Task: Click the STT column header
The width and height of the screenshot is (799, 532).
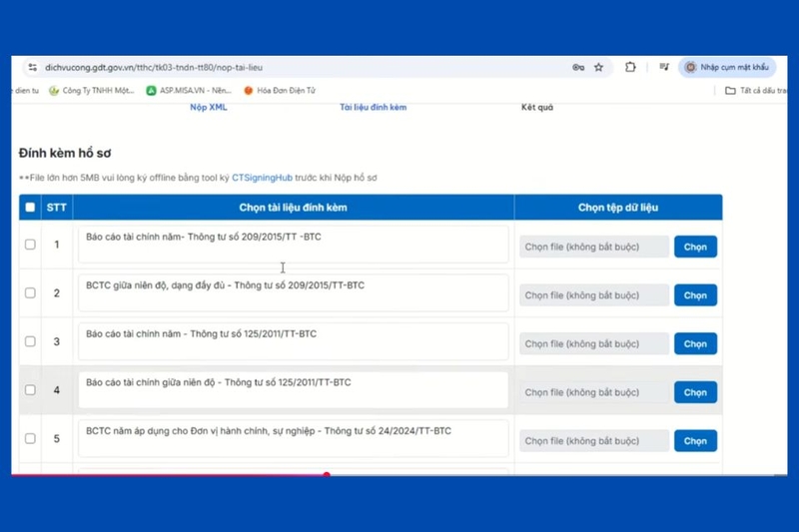Action: (x=57, y=208)
